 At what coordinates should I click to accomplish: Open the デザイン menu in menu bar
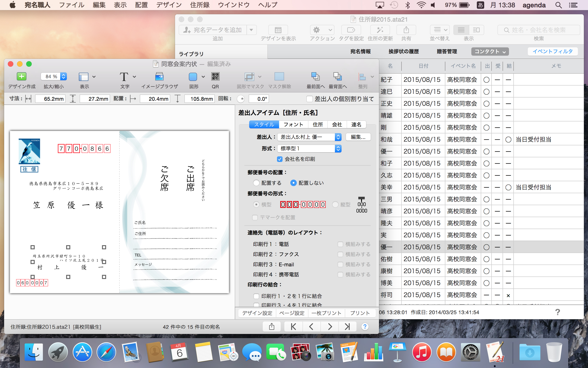(169, 5)
